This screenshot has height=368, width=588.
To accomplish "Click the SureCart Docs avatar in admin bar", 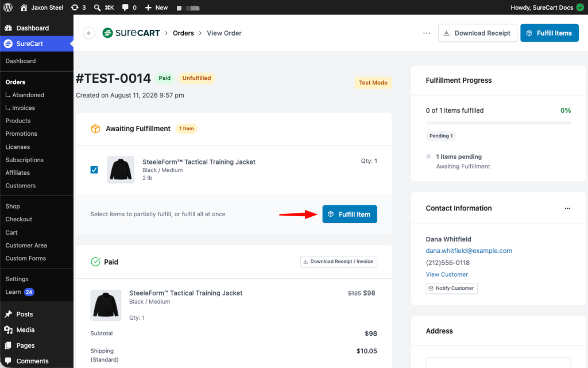I will click(x=580, y=7).
